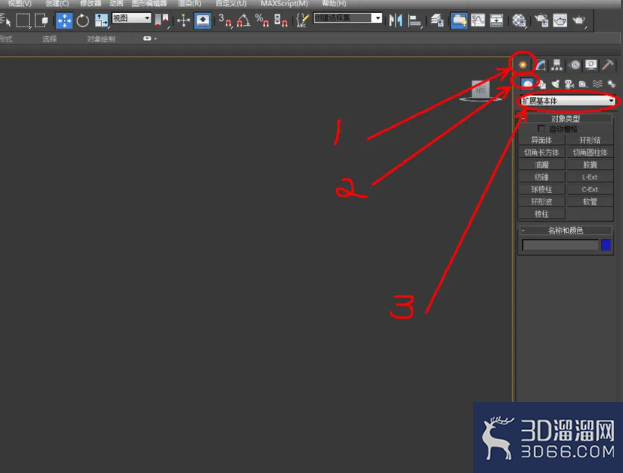
Task: Toggle the 3D Snaps button
Action: coord(225,20)
